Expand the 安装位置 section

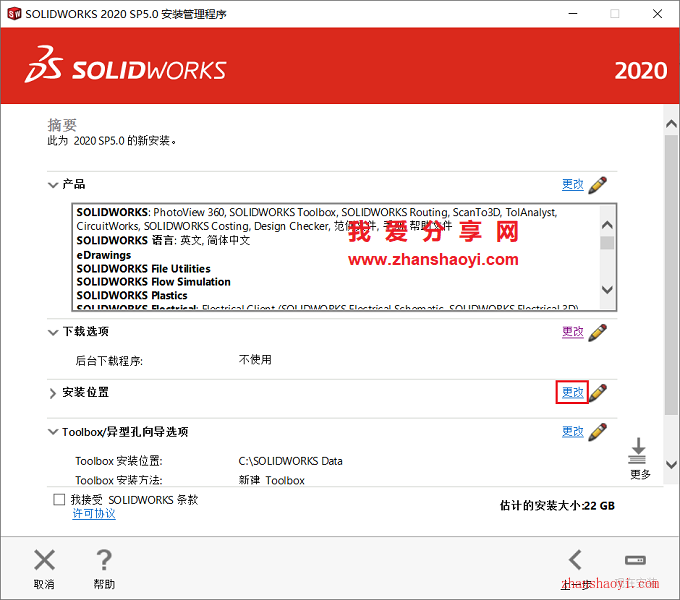[x=52, y=393]
